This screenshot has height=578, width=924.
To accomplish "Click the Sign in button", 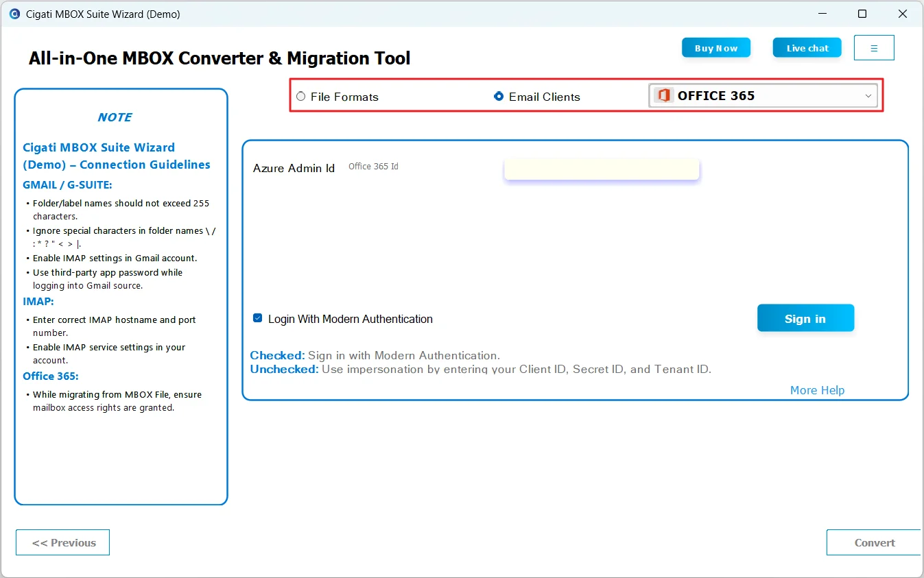I will 805,318.
